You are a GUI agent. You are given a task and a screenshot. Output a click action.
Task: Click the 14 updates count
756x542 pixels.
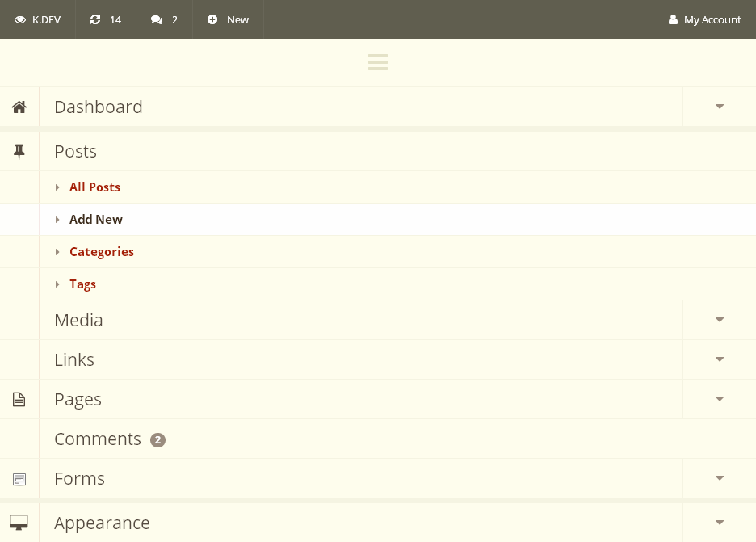click(x=115, y=19)
